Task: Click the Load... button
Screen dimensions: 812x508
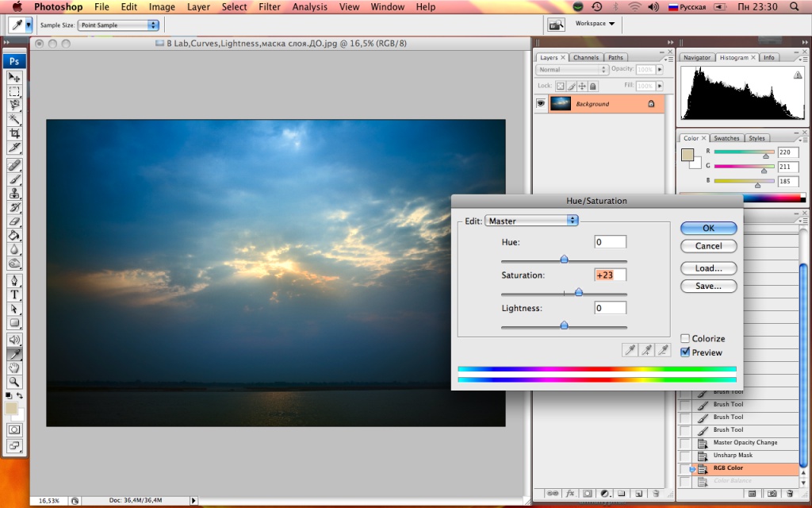Action: pos(708,268)
